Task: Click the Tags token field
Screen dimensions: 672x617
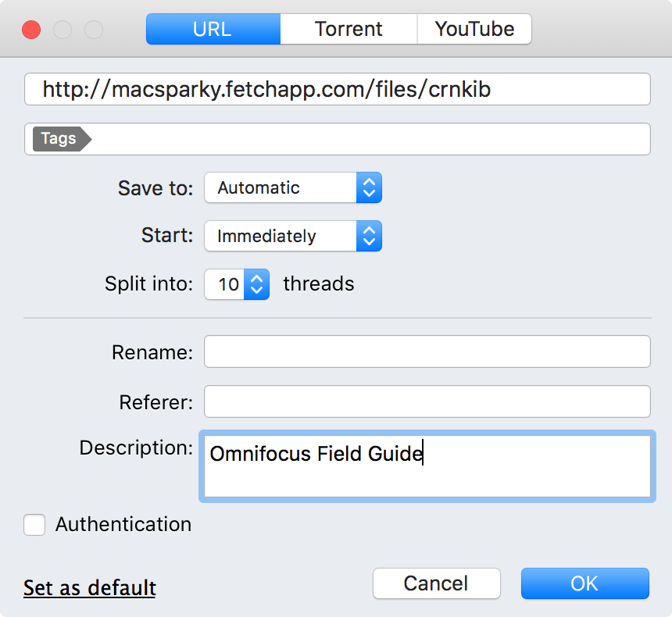Action: click(338, 139)
